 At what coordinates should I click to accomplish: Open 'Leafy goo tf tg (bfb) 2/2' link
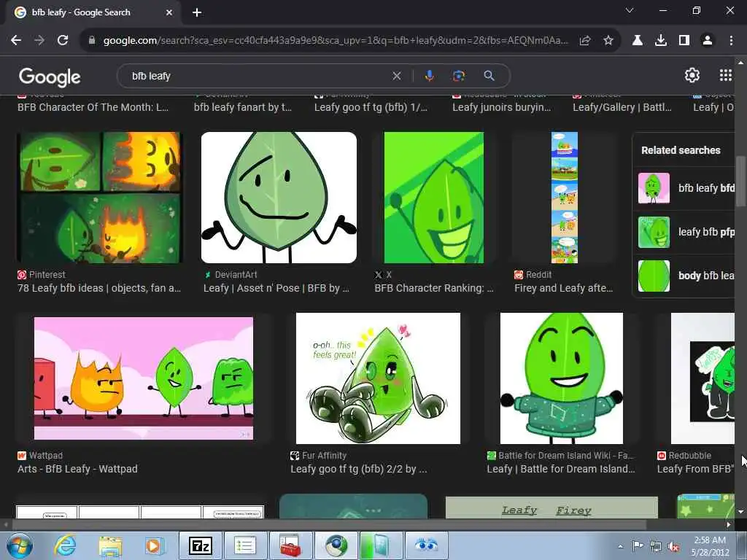pos(359,469)
